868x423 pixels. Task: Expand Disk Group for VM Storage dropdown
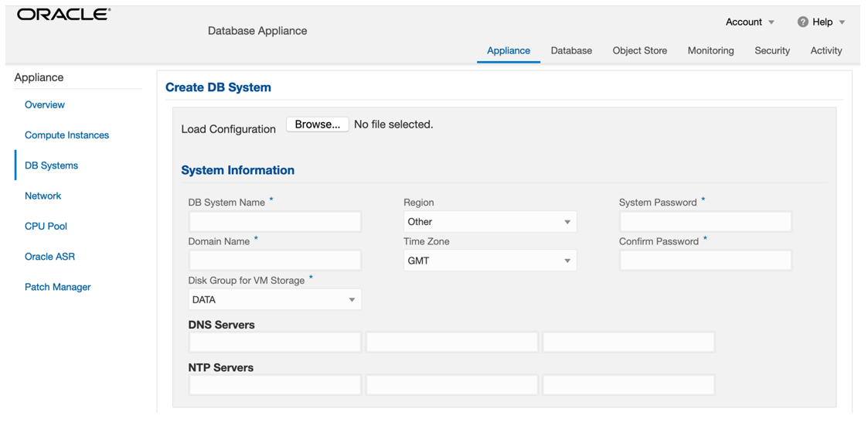point(274,300)
